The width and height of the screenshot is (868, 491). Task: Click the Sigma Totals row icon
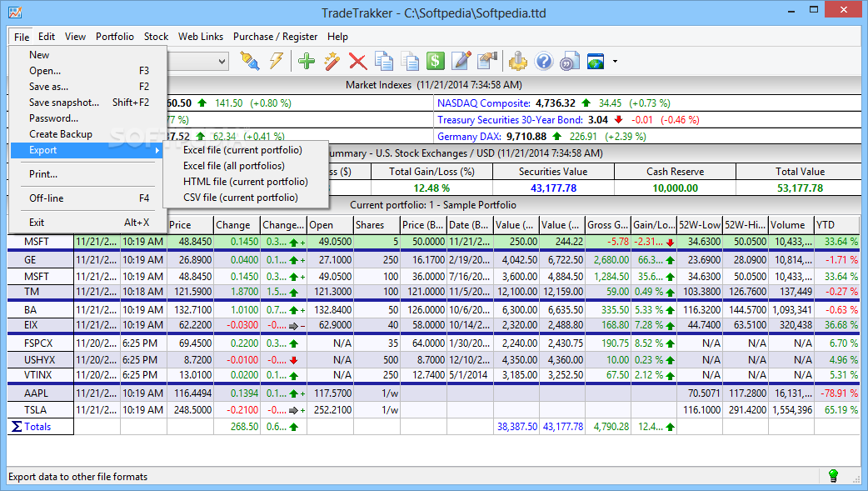point(17,426)
